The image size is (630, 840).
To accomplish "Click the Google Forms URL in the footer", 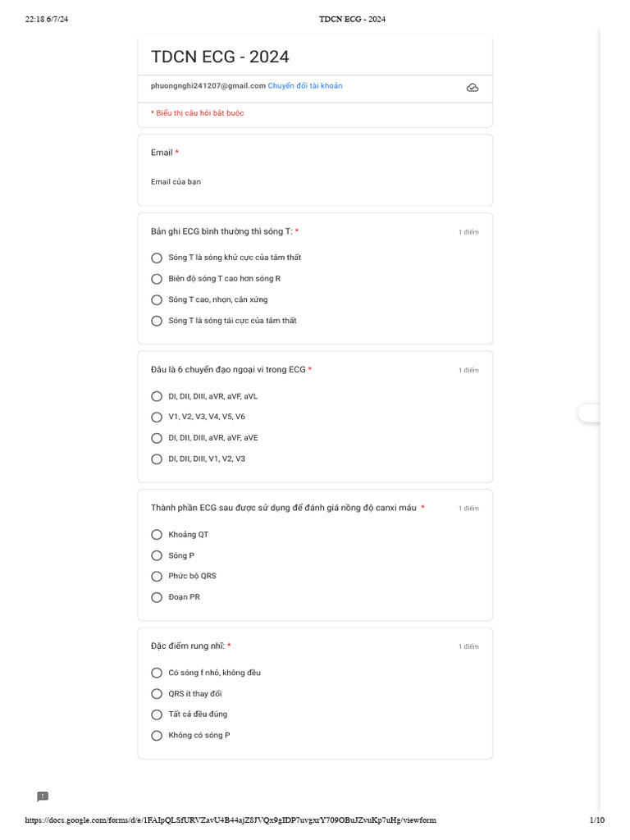I will (231, 820).
